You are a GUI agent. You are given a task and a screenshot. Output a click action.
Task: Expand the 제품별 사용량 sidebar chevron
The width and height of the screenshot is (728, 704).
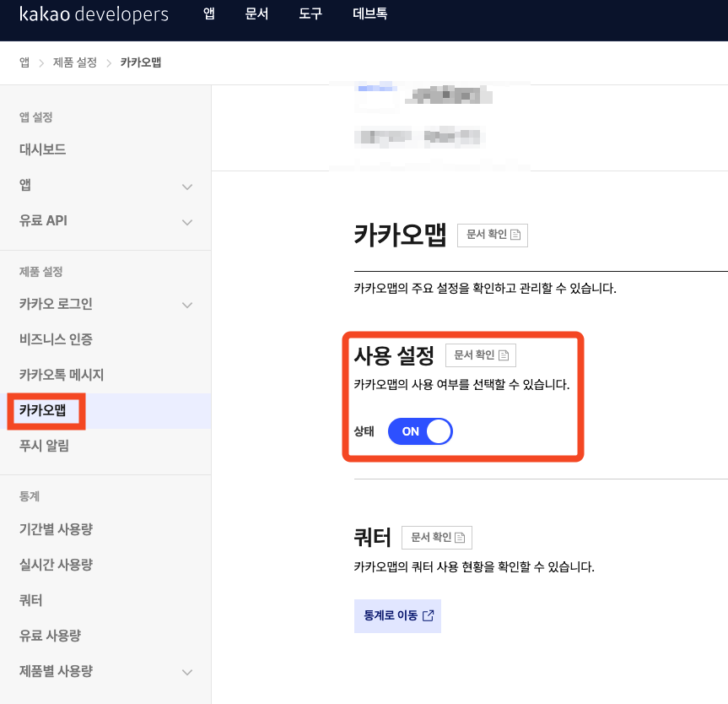coord(187,672)
